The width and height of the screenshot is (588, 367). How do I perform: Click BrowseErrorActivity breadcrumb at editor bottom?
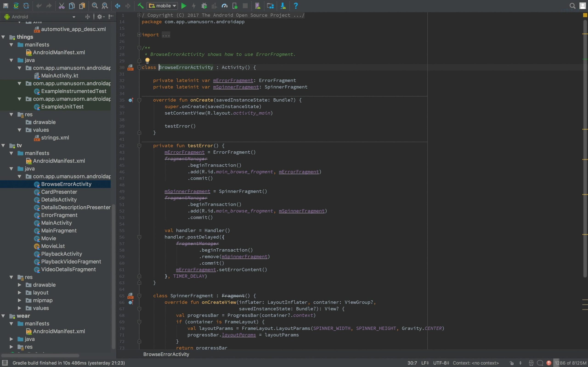point(166,354)
